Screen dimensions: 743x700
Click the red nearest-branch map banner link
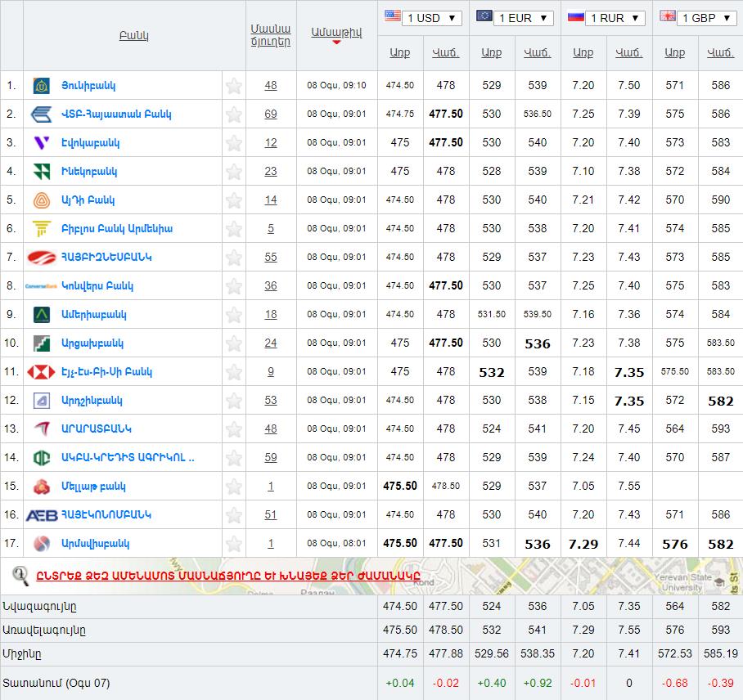point(228,575)
